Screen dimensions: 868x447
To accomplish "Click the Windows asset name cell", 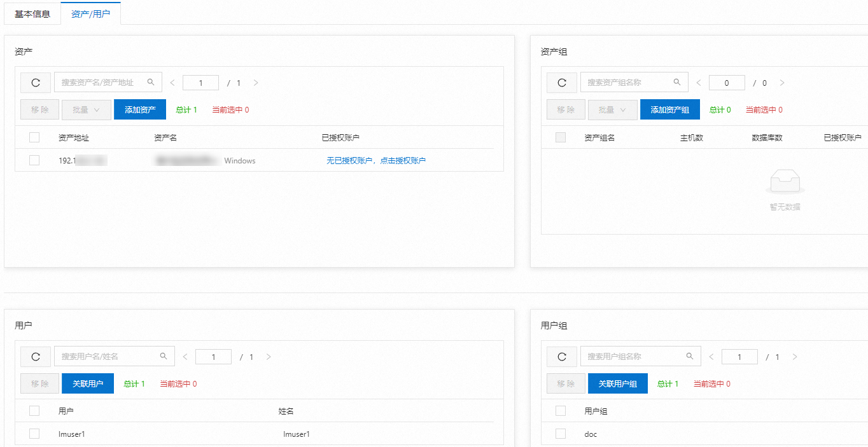I will tap(205, 161).
